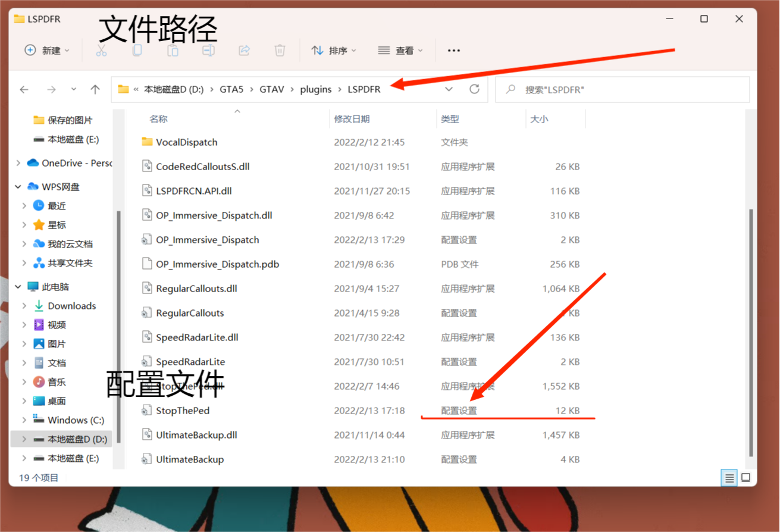This screenshot has height=532, width=780.
Task: Click the Copy icon in toolbar
Action: tap(137, 51)
